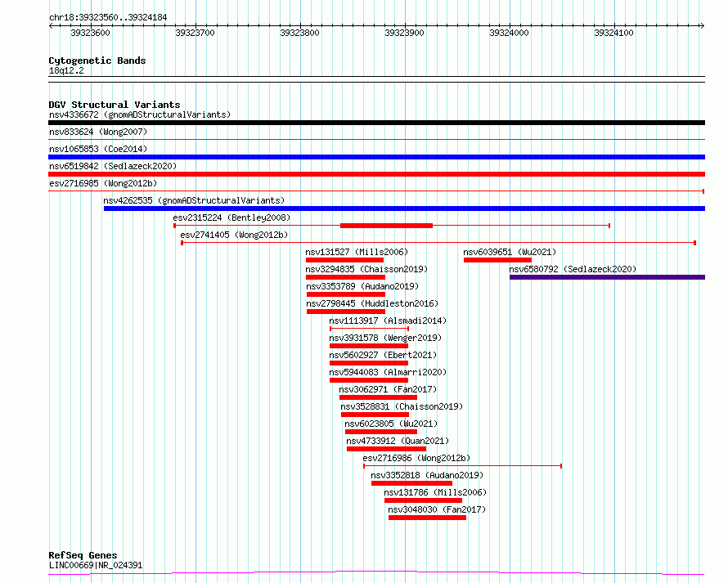Open esv2741405 (Wong2012b) variant label

pyautogui.click(x=234, y=235)
